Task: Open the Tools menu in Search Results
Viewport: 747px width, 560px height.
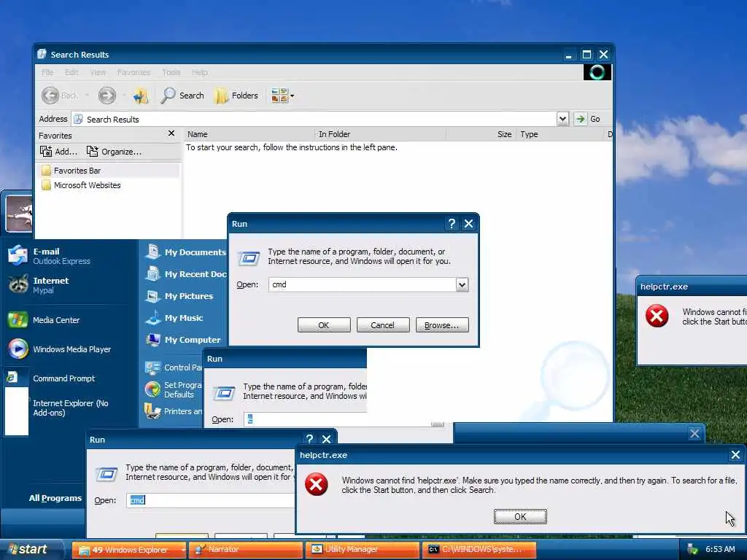Action: point(171,72)
